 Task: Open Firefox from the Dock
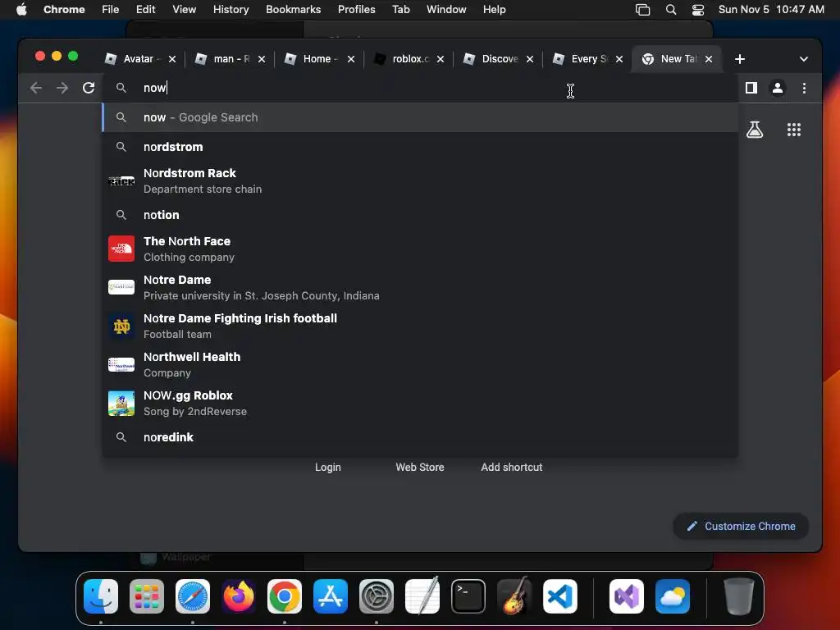pyautogui.click(x=239, y=596)
